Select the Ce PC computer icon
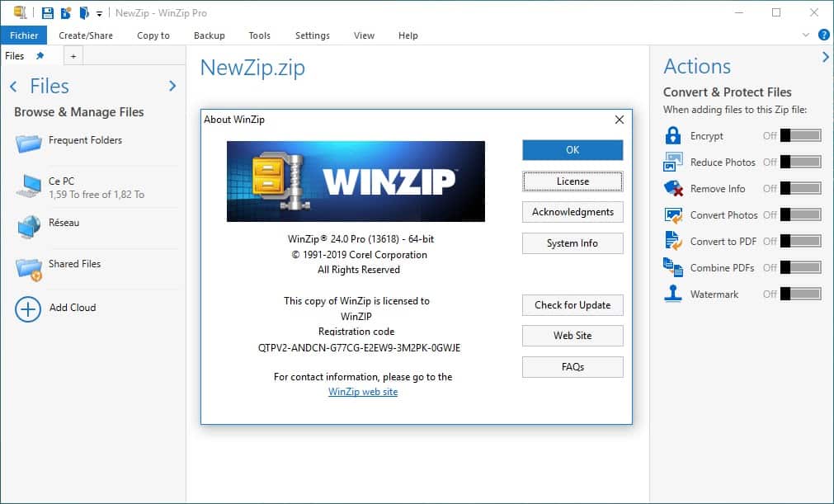The width and height of the screenshot is (834, 504). pos(29,186)
